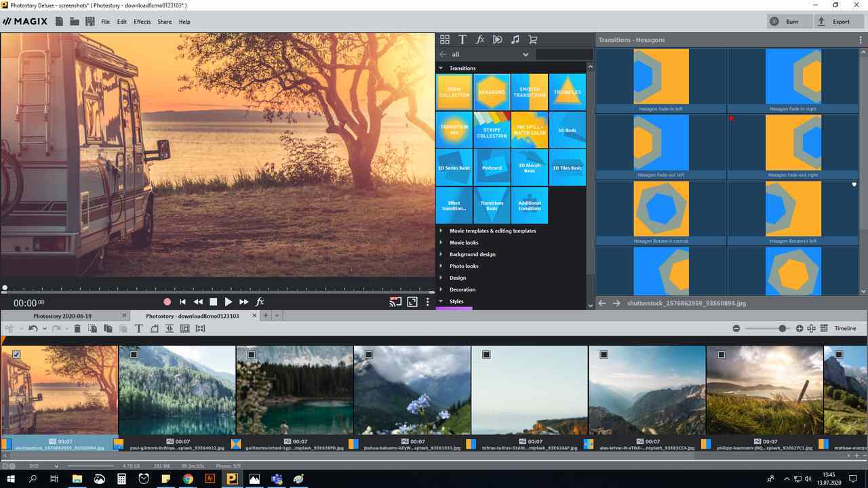Expand the Decoration category
Viewport: 868px width, 488px height.
pos(441,289)
